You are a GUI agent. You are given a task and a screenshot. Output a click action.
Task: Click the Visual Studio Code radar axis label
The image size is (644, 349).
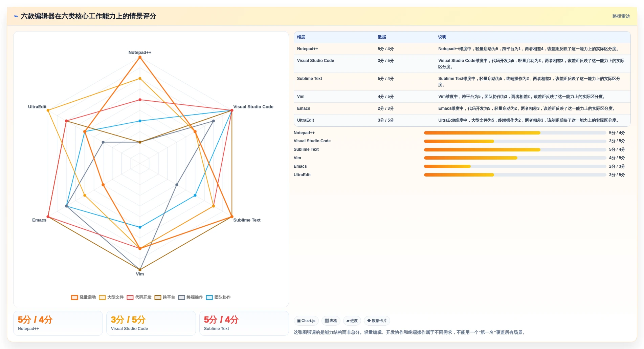coord(253,107)
